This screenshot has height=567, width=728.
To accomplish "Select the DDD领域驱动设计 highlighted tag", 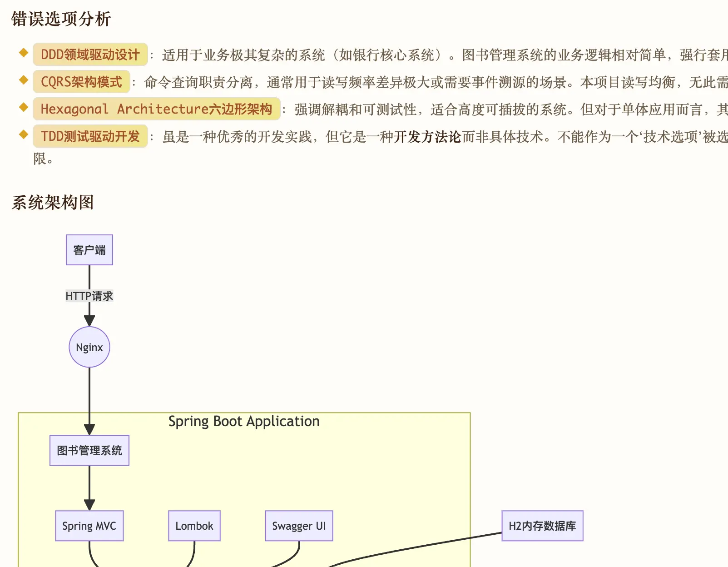I will click(89, 55).
